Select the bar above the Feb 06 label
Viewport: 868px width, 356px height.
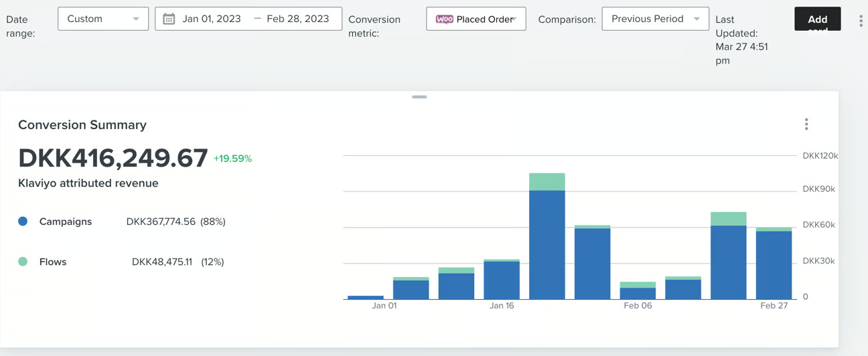coord(638,292)
